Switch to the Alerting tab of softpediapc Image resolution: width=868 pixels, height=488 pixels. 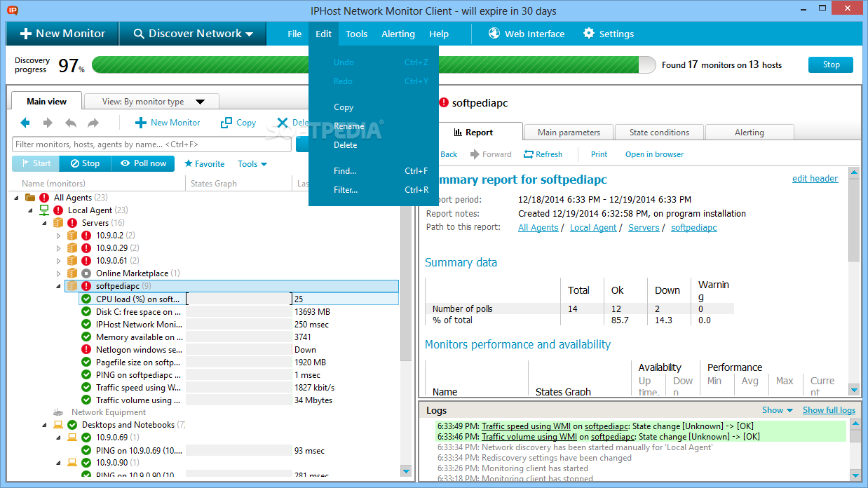point(750,133)
